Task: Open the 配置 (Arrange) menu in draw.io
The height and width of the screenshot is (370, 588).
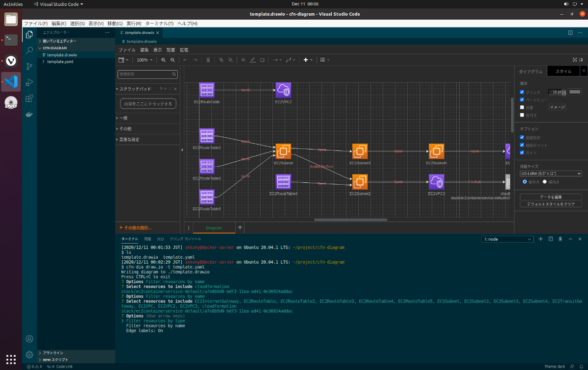Action: click(x=171, y=50)
